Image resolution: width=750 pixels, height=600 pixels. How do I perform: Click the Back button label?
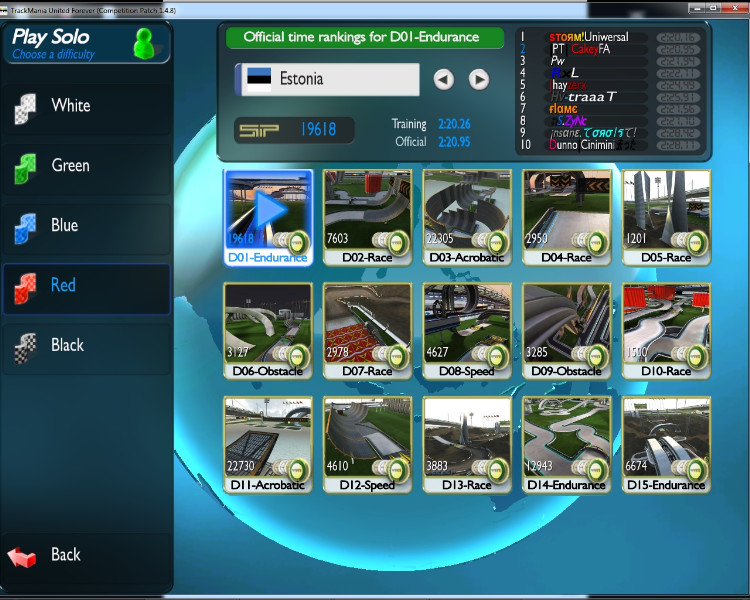pos(66,555)
